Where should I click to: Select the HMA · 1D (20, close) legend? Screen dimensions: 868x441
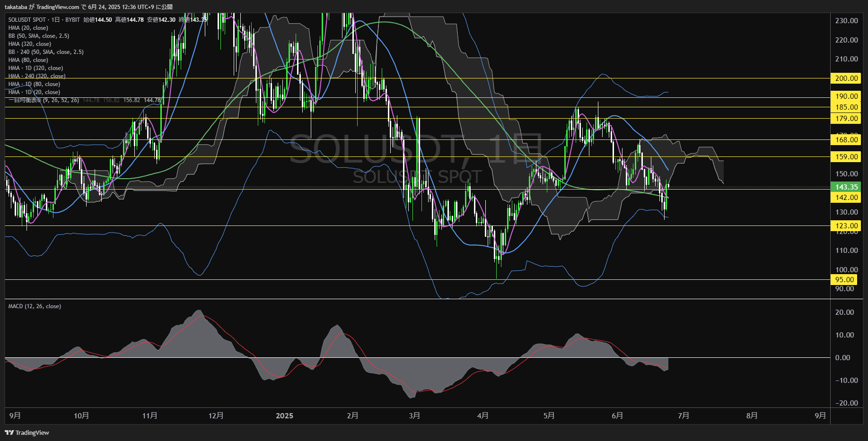pyautogui.click(x=34, y=92)
